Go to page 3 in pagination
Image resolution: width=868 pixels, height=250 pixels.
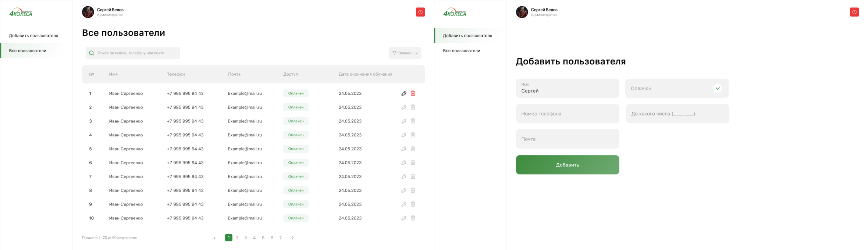246,238
